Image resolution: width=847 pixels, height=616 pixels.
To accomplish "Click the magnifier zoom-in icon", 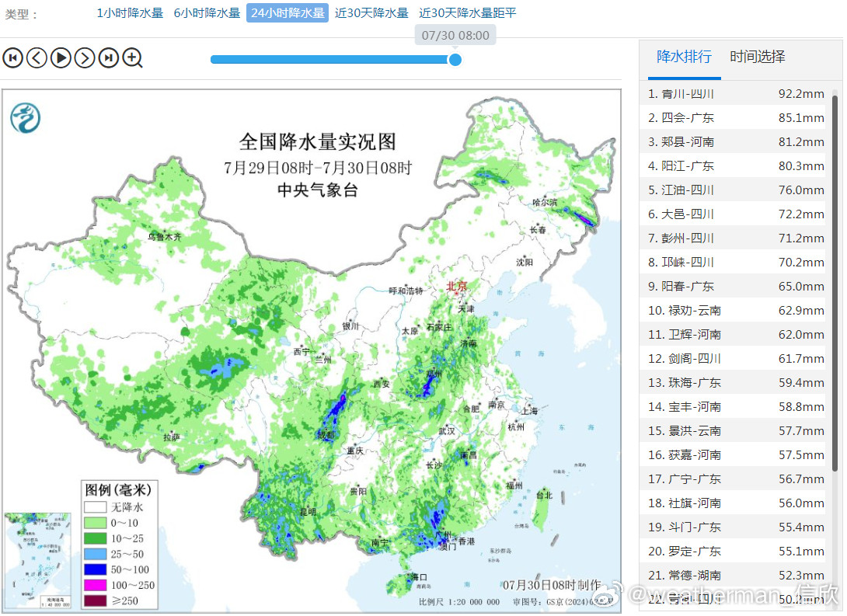I will point(133,57).
